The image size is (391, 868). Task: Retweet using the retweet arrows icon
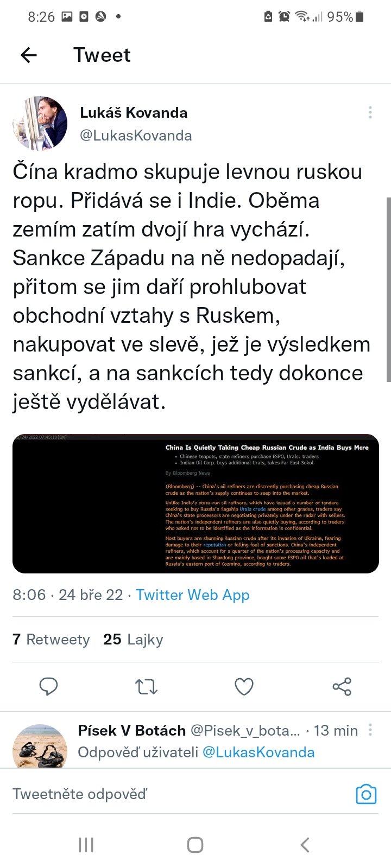pos(146,687)
